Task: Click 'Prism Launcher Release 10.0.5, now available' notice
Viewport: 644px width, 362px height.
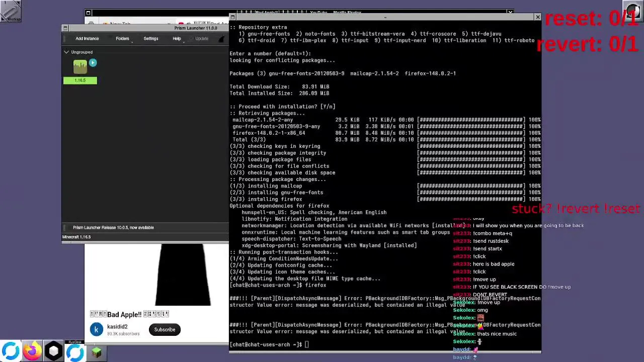Action: (113, 228)
